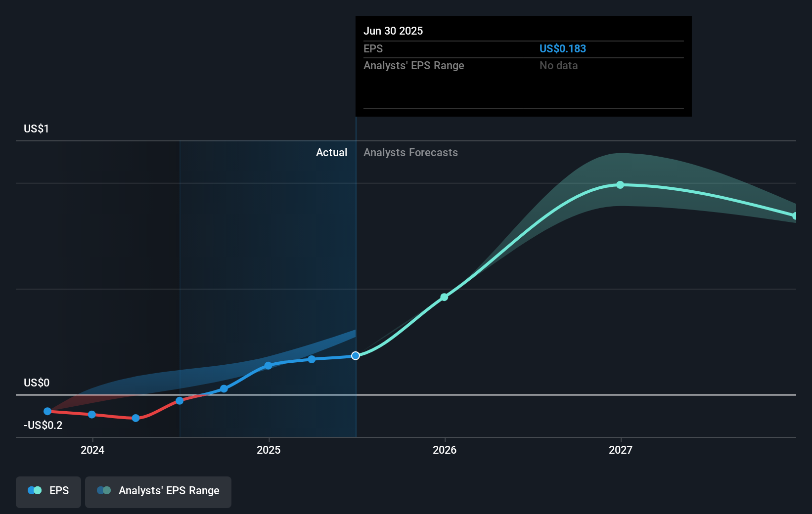This screenshot has width=812, height=514.
Task: Select the first red EPS point in late 2023
Action: (47, 411)
